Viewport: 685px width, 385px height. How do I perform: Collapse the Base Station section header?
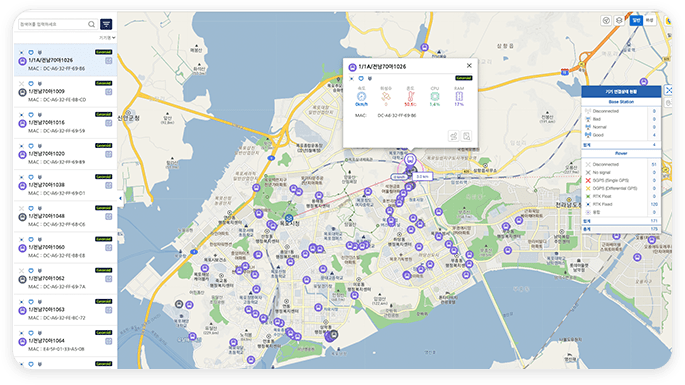(621, 102)
